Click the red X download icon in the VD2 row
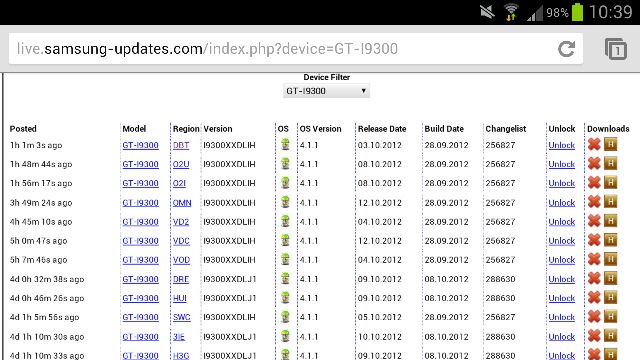Image resolution: width=640 pixels, height=360 pixels. (x=594, y=221)
